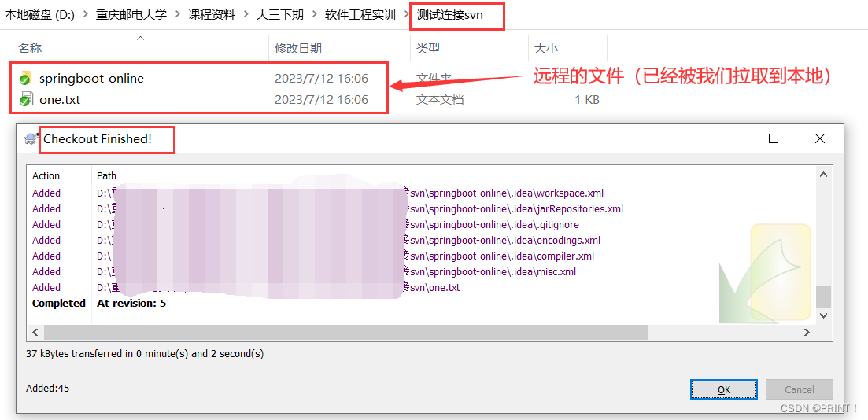
Task: Click the horizontal scrollbar left arrow
Action: (x=35, y=333)
